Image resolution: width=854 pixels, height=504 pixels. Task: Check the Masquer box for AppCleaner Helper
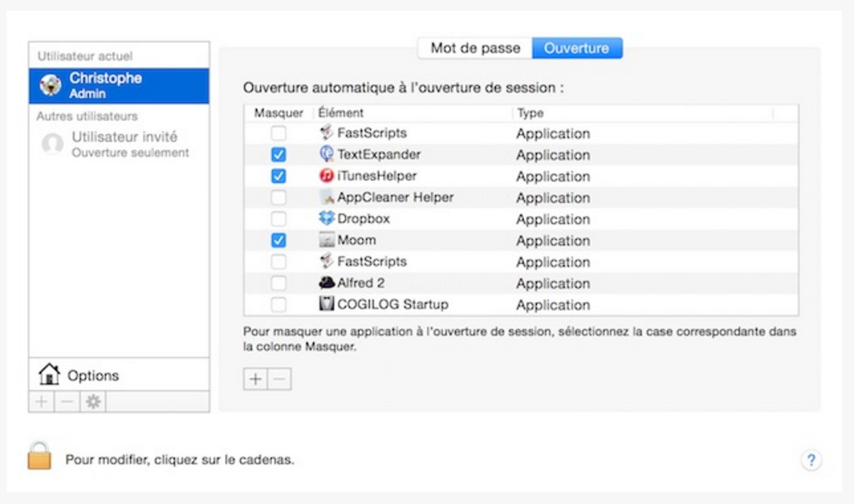(279, 198)
